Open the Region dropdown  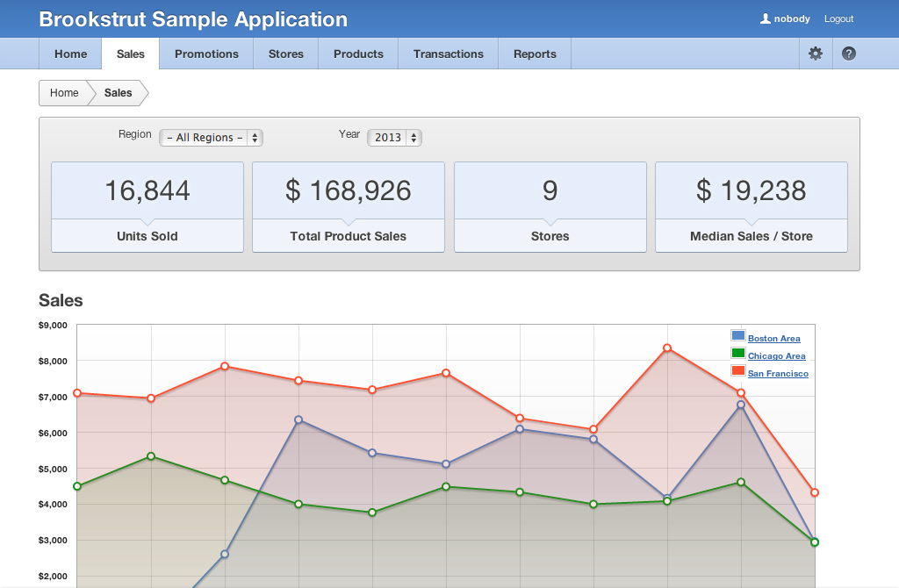211,138
